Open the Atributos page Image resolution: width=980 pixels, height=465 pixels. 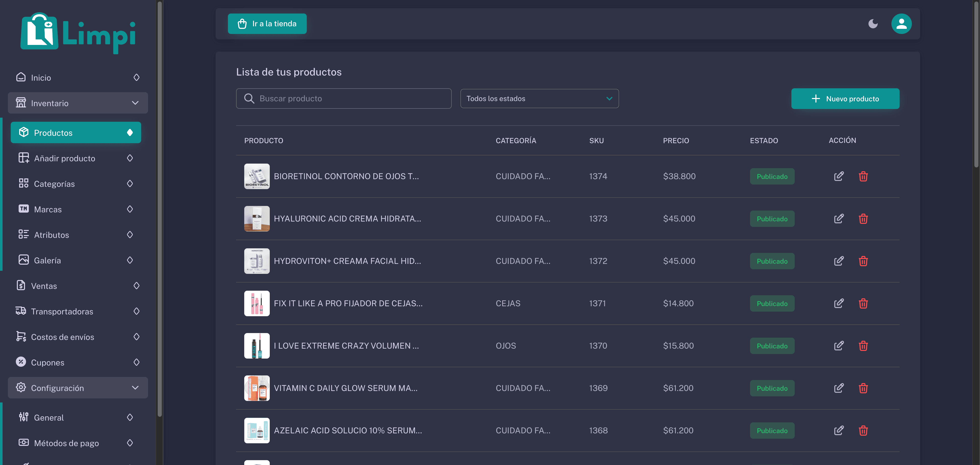76,234
